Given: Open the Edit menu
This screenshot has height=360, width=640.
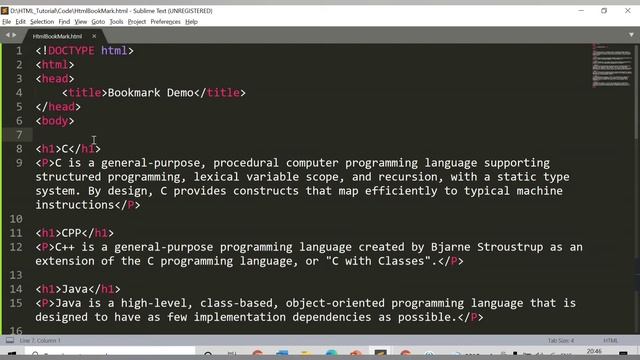Looking at the screenshot, I should (20, 22).
